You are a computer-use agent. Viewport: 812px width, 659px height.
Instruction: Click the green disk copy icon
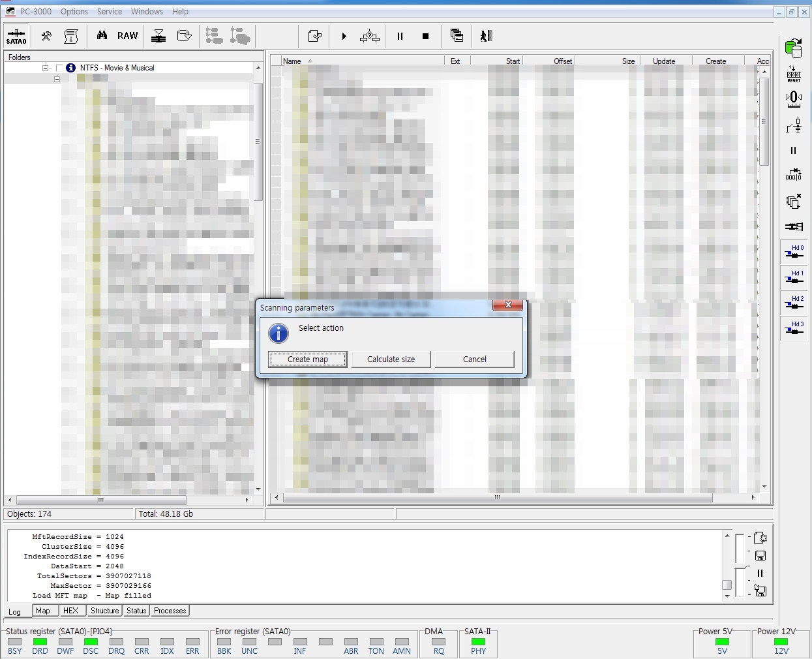(x=794, y=48)
